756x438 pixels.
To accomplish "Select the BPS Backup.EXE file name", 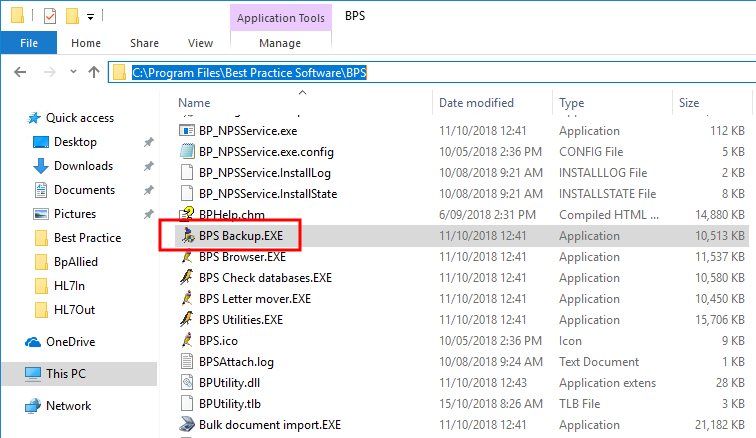I will 241,236.
